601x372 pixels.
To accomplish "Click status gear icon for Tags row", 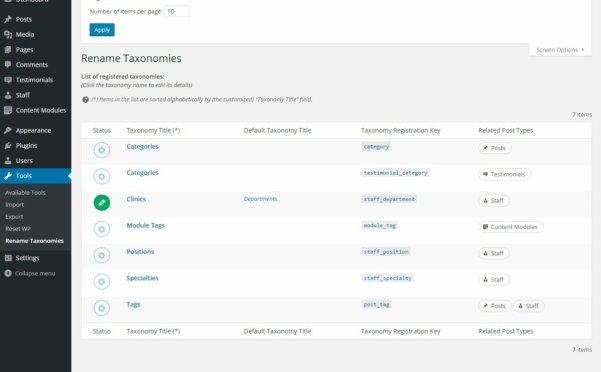I will tap(102, 308).
